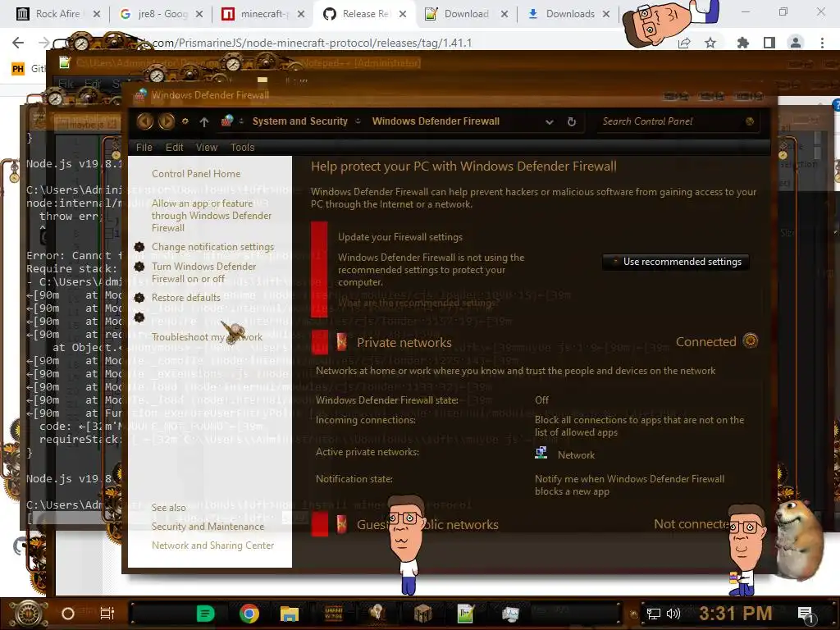Click the search icon in Control Panel search box

pos(750,121)
